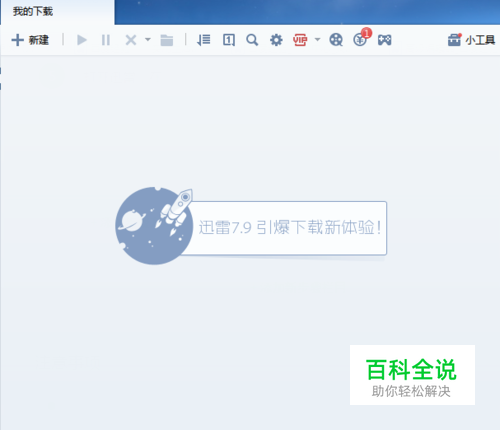Screen dimensions: 500x430
Task: Open the download folder icon
Action: coord(167,40)
